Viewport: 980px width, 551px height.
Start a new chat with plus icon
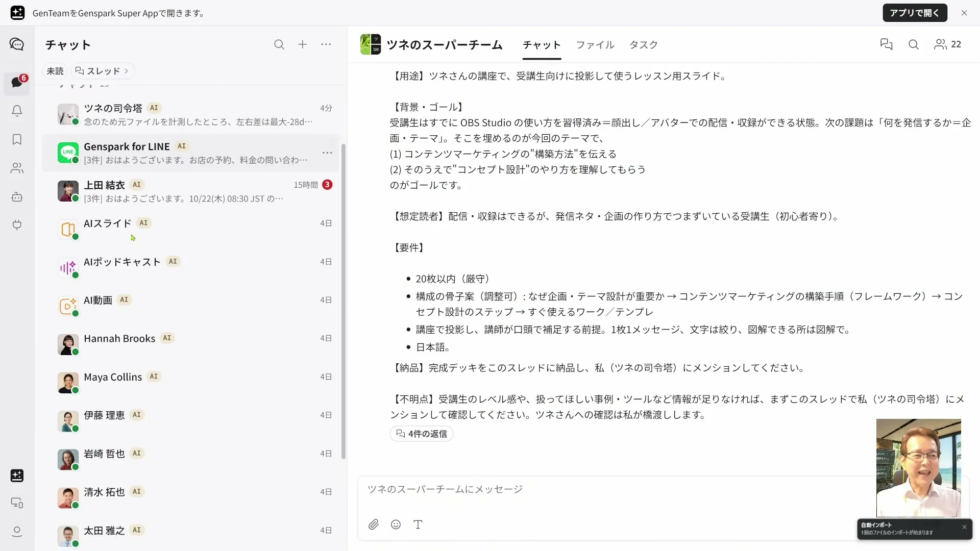(x=303, y=44)
